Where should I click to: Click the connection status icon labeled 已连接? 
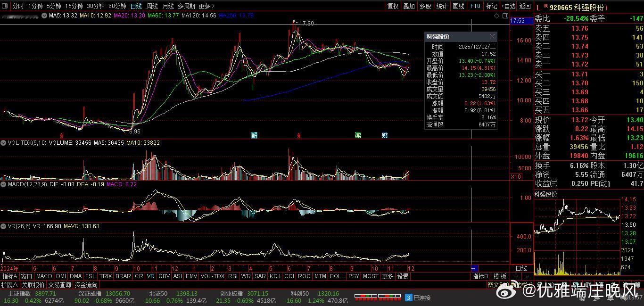tap(409, 298)
